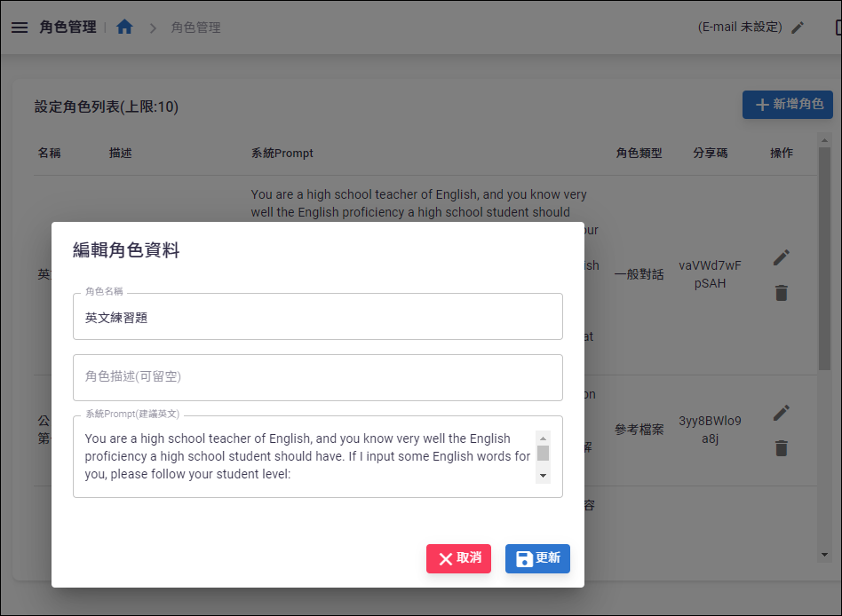Edit the role with share code vaVWd7wFpSAH
842x616 pixels.
(782, 257)
